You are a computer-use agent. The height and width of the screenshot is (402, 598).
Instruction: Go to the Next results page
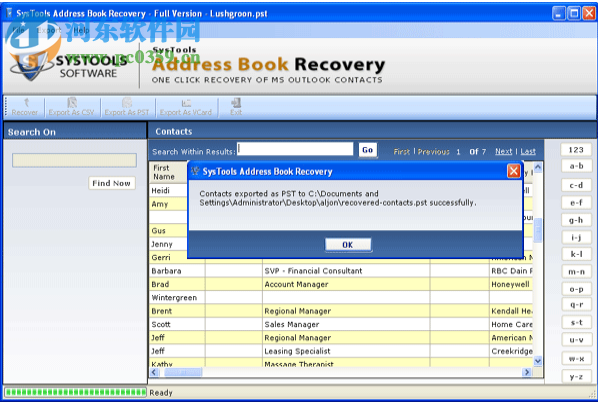[x=503, y=151]
